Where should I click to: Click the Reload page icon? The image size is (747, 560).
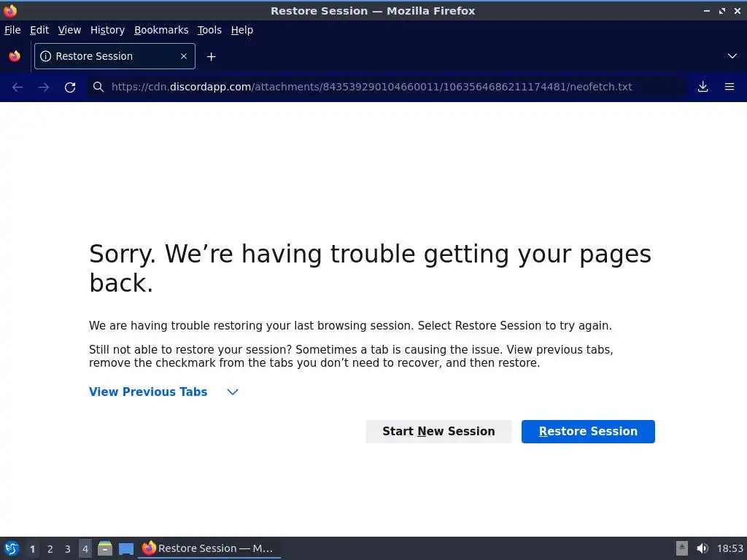[x=70, y=87]
